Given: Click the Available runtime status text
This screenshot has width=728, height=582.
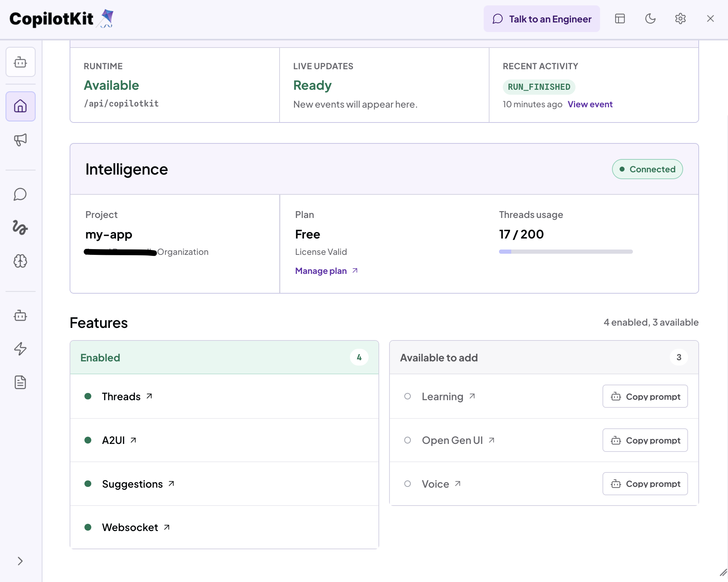Looking at the screenshot, I should [x=111, y=85].
